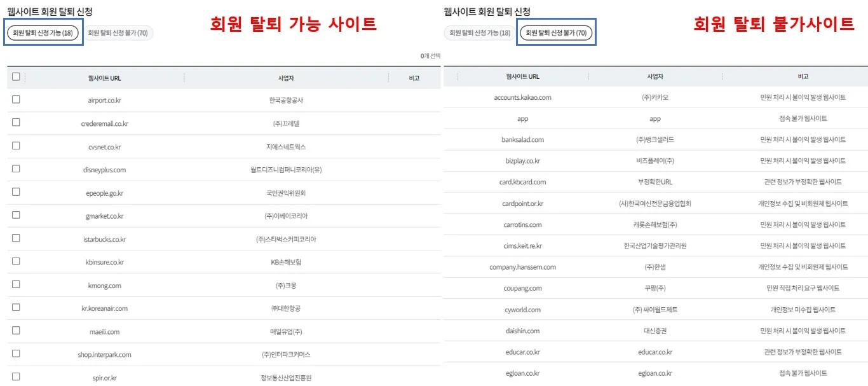Click the 사업자 column header

point(285,76)
